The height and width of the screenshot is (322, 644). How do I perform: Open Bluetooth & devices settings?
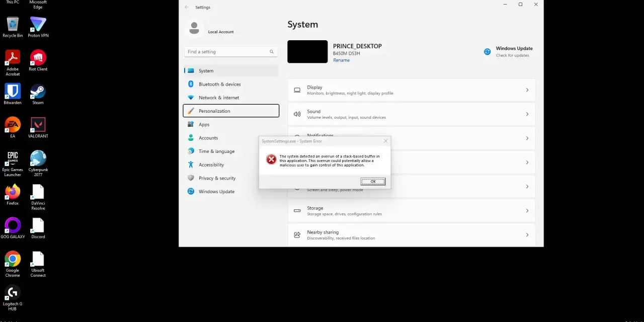[x=231, y=84]
